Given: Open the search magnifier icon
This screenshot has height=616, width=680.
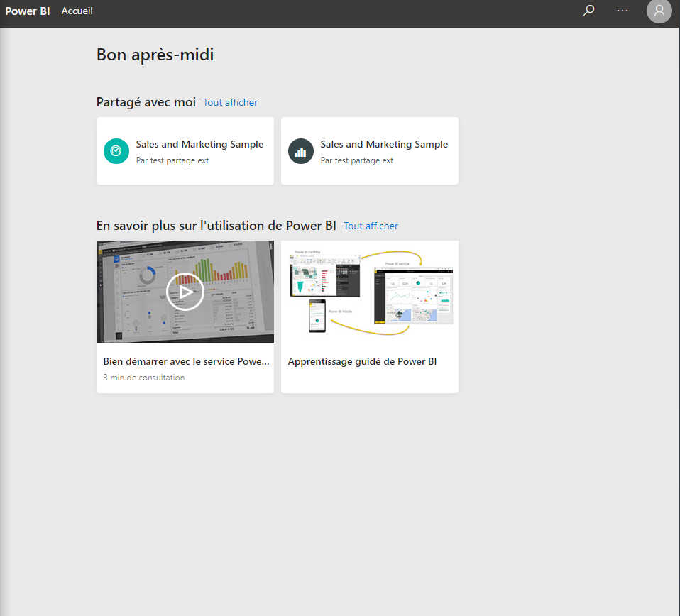Looking at the screenshot, I should (x=588, y=11).
